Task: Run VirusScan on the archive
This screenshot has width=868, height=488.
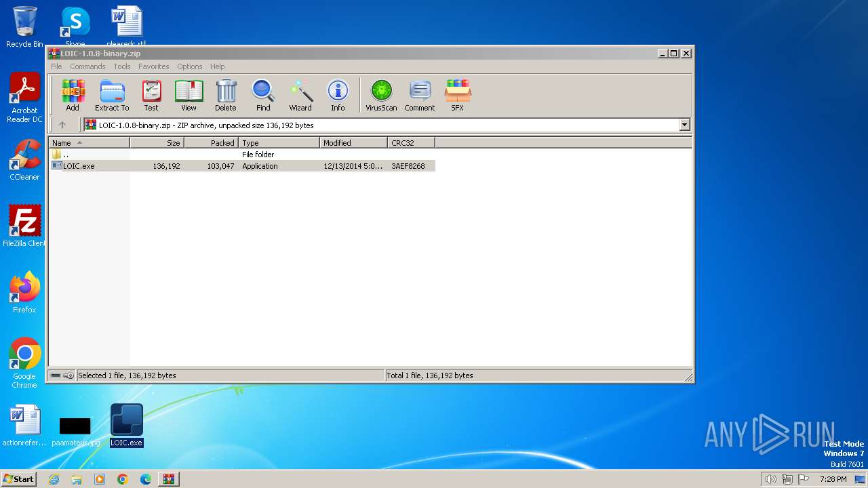Action: (381, 95)
